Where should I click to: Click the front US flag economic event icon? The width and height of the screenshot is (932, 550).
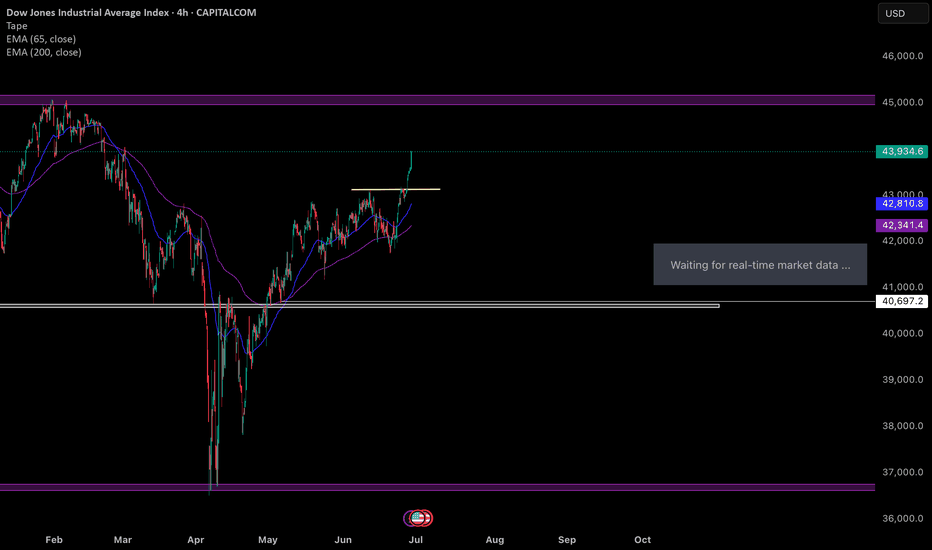point(418,518)
